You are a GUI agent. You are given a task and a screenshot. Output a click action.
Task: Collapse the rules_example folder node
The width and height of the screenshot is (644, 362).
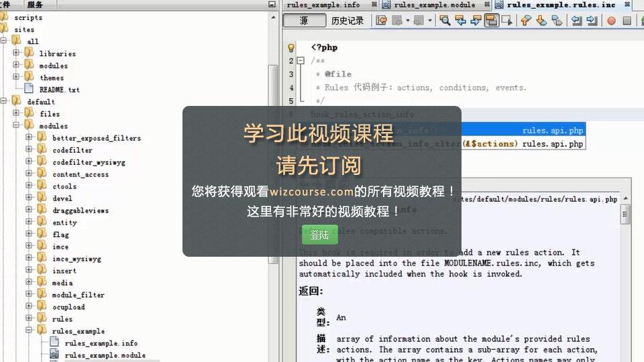point(29,330)
